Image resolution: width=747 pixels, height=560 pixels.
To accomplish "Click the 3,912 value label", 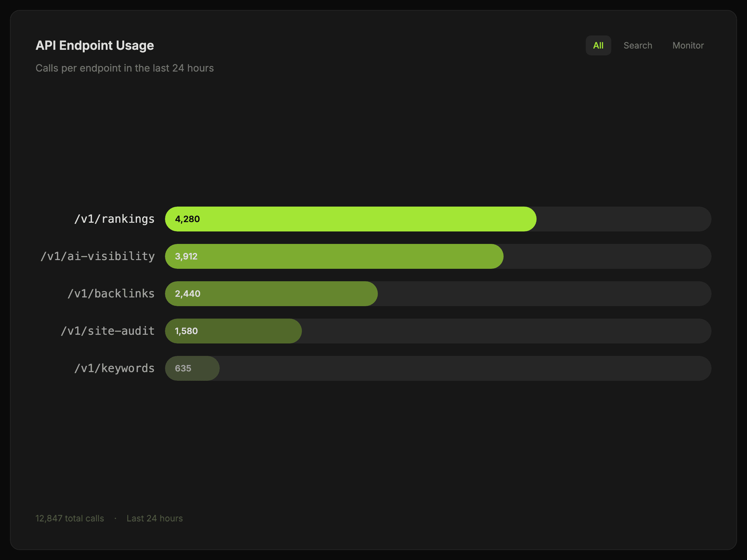I will tap(186, 257).
